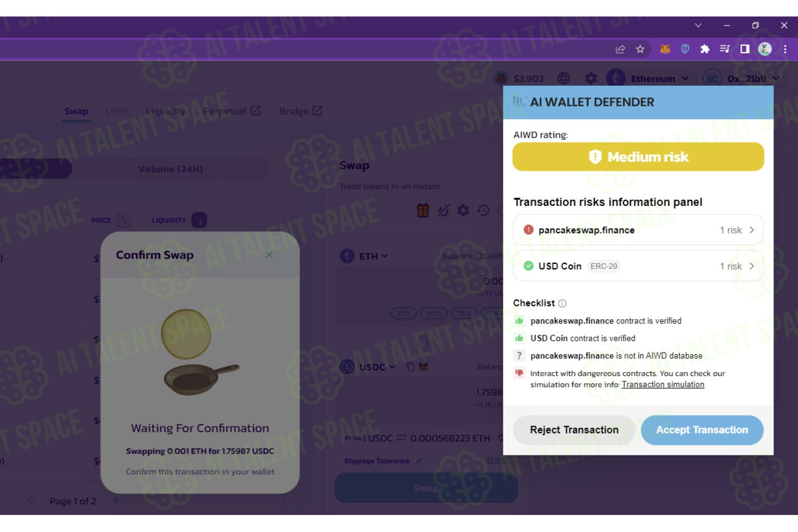Switch to the Liquidity tab
The height and width of the screenshot is (532, 798).
165,111
